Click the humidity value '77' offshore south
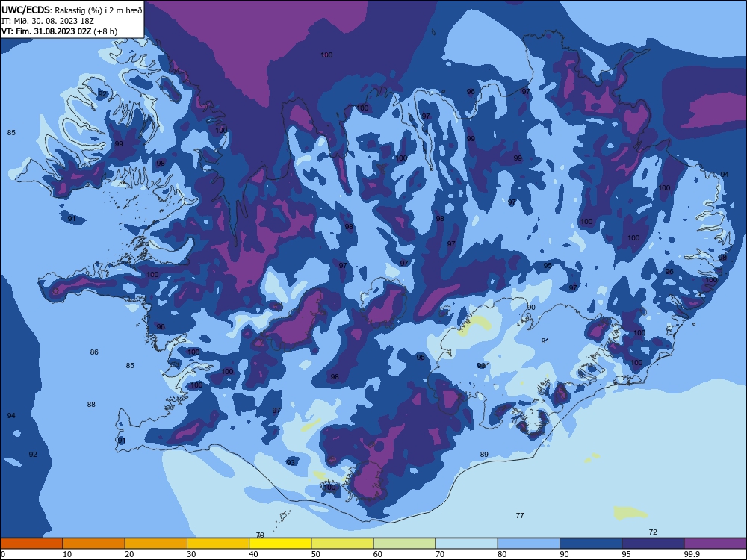 click(x=520, y=516)
